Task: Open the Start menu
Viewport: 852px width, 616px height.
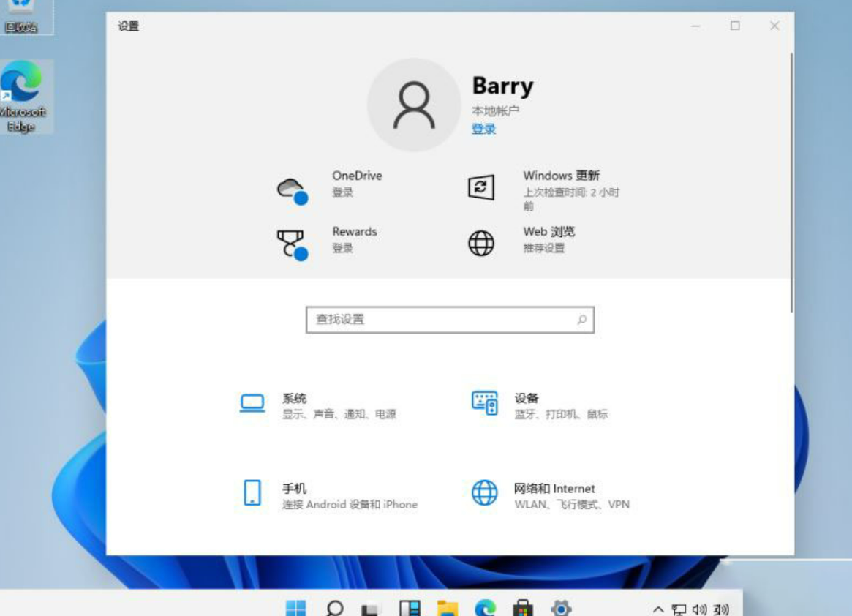Action: click(295, 607)
